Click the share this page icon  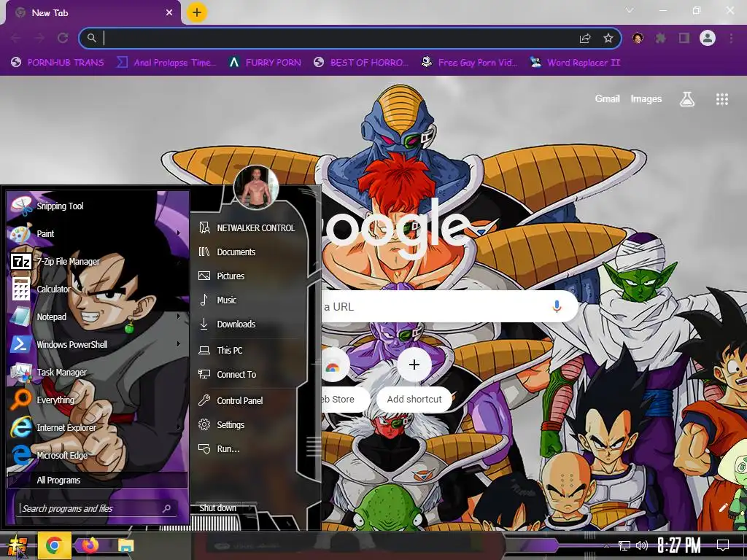[585, 38]
